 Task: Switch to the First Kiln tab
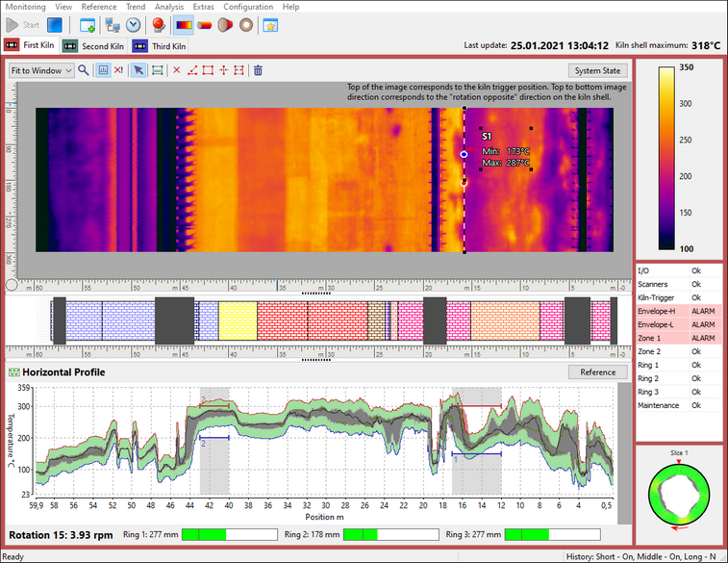pos(30,45)
